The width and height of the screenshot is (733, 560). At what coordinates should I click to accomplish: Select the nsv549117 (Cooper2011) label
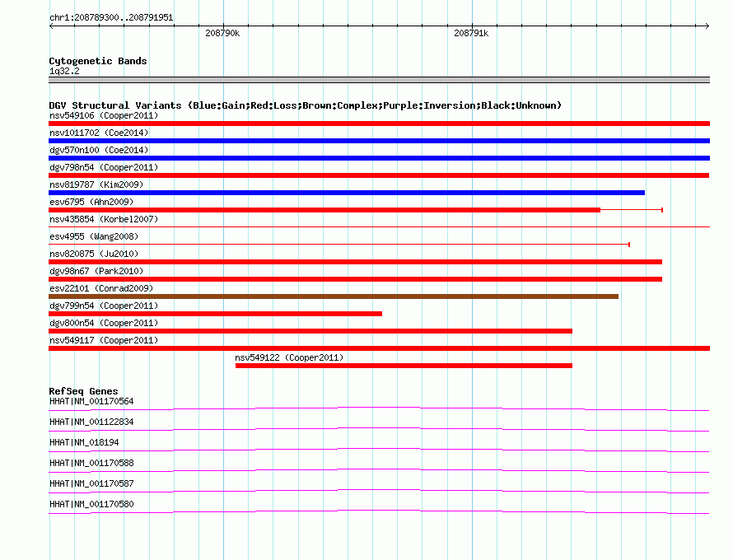104,340
